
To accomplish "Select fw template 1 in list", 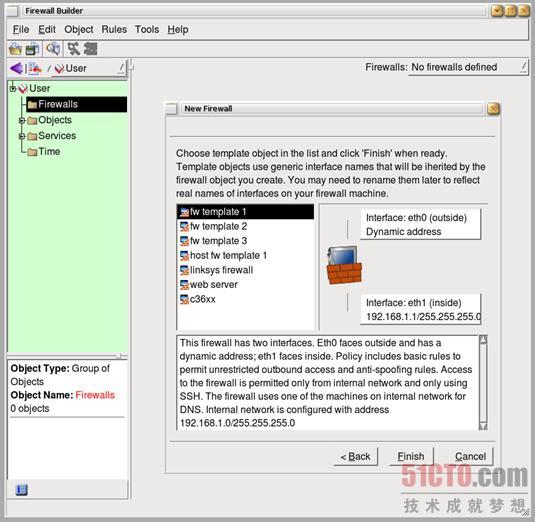I will pos(245,212).
